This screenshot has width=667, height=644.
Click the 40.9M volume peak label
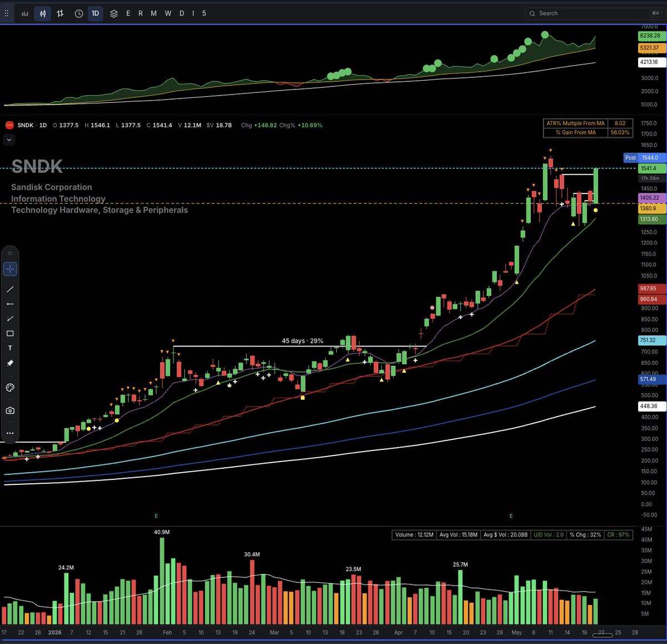pyautogui.click(x=162, y=532)
